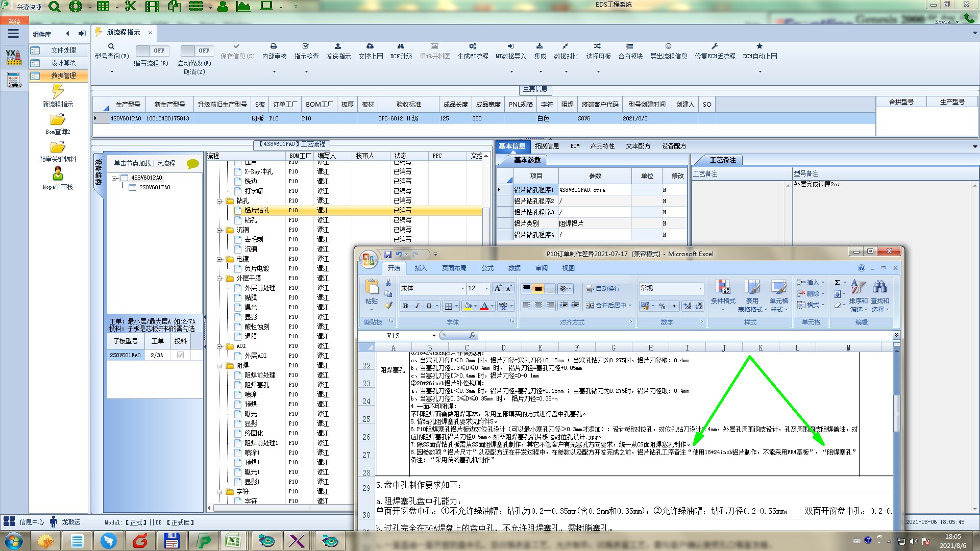This screenshot has height=551, width=980.
Task: Click the 内部审核 print icon
Action: click(x=274, y=46)
